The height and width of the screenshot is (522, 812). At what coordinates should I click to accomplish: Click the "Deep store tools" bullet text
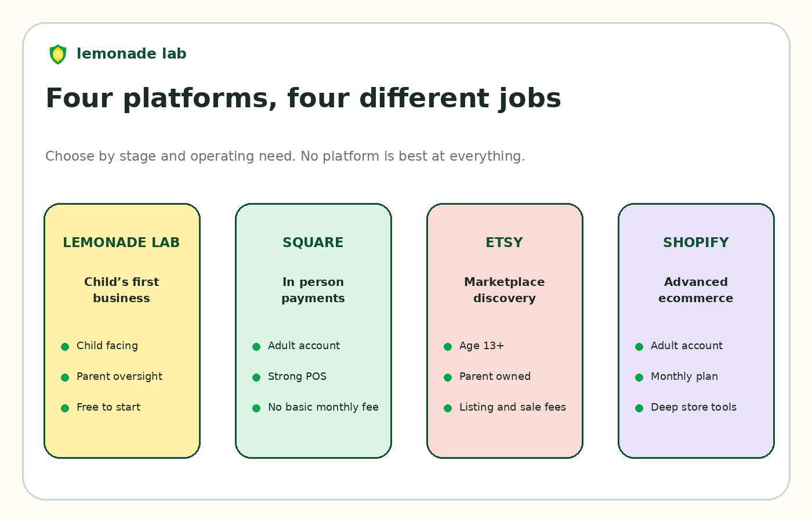694,407
